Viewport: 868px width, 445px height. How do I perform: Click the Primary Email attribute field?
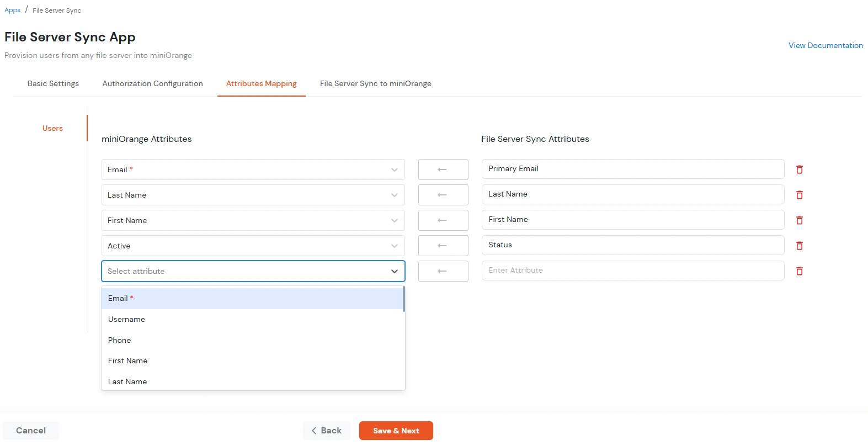tap(632, 168)
